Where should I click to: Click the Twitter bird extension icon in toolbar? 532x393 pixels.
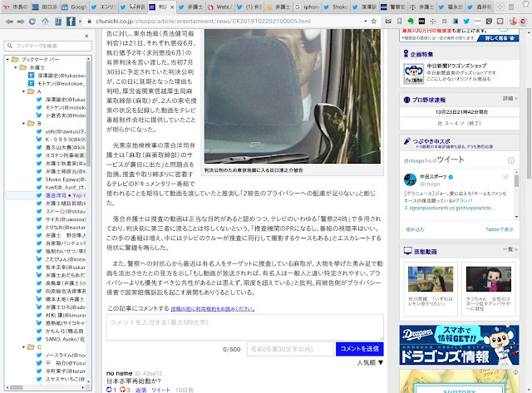[x=466, y=22]
